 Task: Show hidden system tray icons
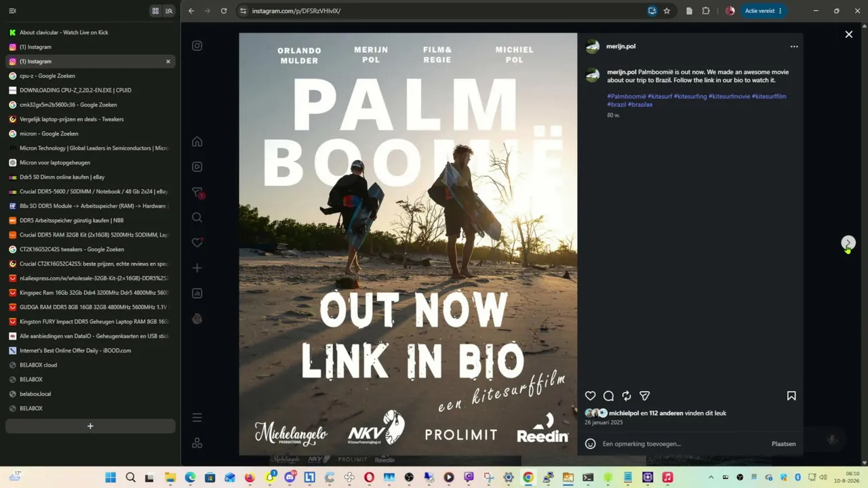711,478
